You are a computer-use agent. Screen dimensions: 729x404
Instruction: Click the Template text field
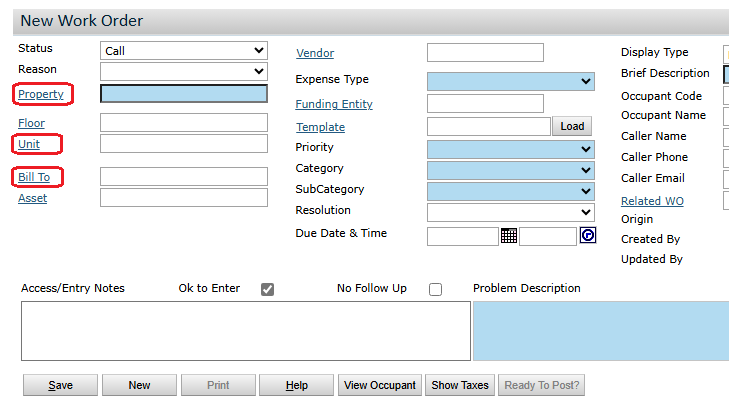(489, 126)
